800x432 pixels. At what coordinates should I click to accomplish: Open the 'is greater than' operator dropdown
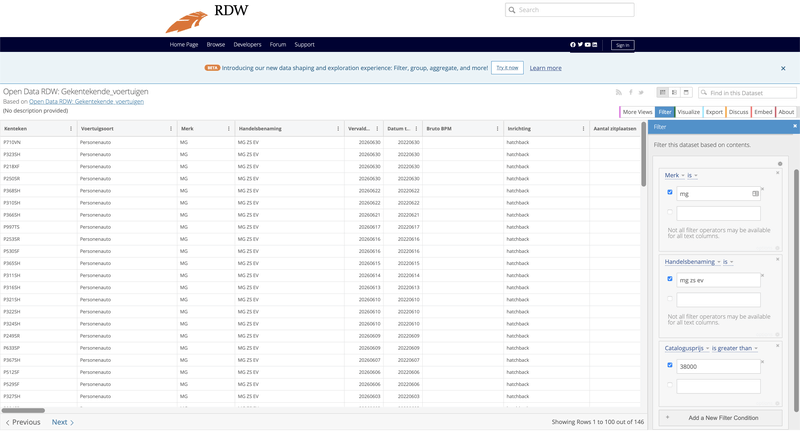coord(735,348)
